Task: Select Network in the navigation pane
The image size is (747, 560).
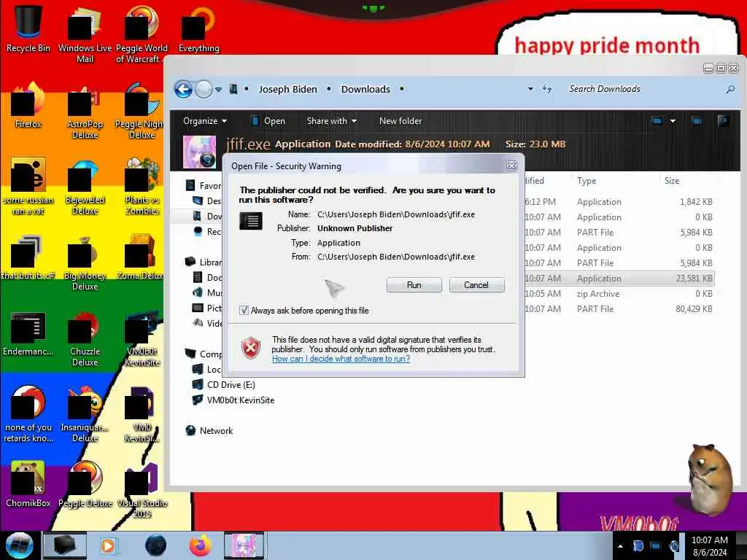Action: (x=209, y=430)
